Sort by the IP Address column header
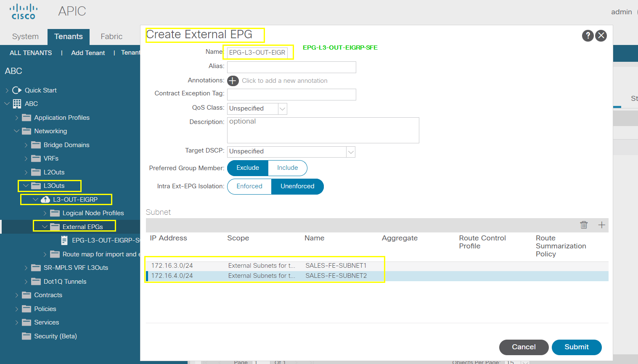The image size is (638, 364). (168, 238)
